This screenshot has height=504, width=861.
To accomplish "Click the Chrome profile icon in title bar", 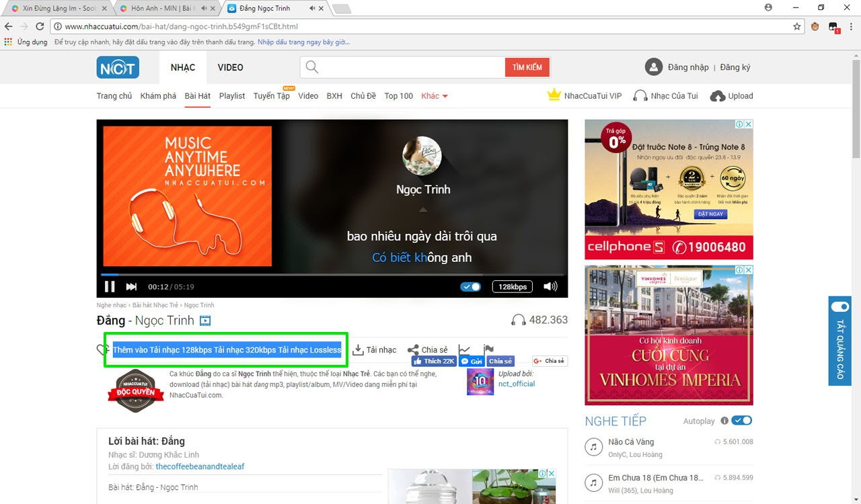I will coord(768,7).
